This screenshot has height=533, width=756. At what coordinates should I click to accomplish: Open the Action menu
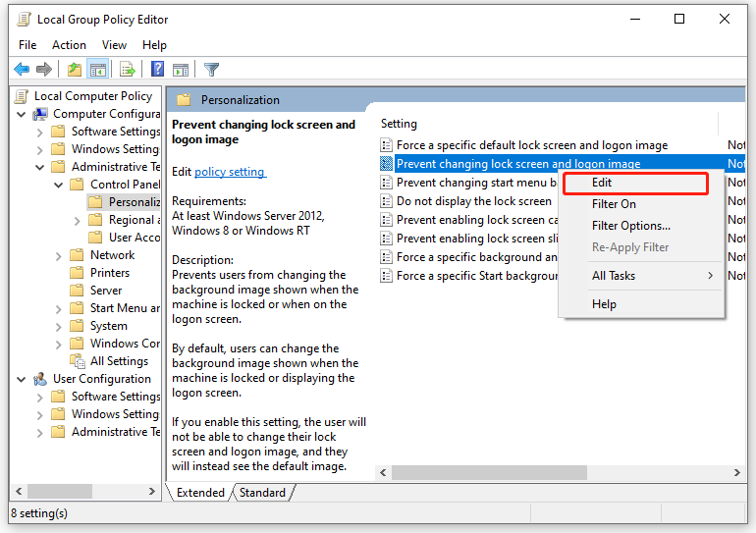point(69,45)
